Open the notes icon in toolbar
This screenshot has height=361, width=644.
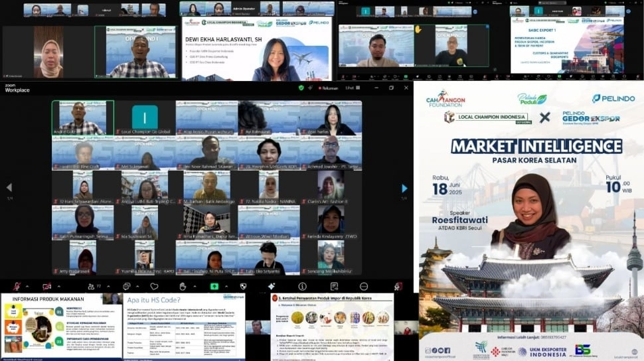pos(333,286)
